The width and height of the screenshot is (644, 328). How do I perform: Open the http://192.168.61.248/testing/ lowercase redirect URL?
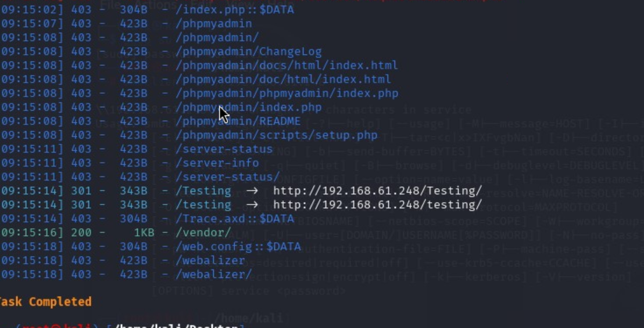(x=377, y=205)
